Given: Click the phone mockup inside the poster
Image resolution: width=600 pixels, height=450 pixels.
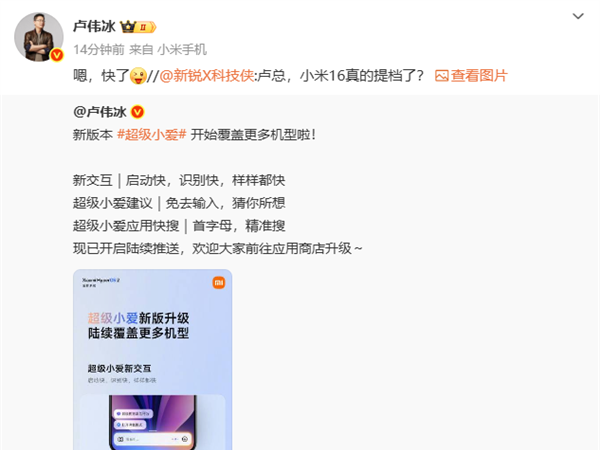Looking at the screenshot, I should click(153, 422).
